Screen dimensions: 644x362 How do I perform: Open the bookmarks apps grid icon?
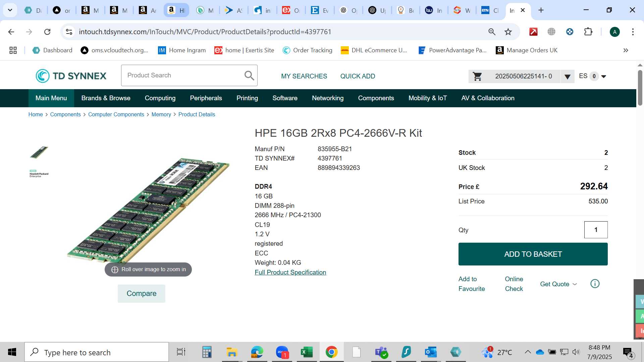click(x=13, y=50)
